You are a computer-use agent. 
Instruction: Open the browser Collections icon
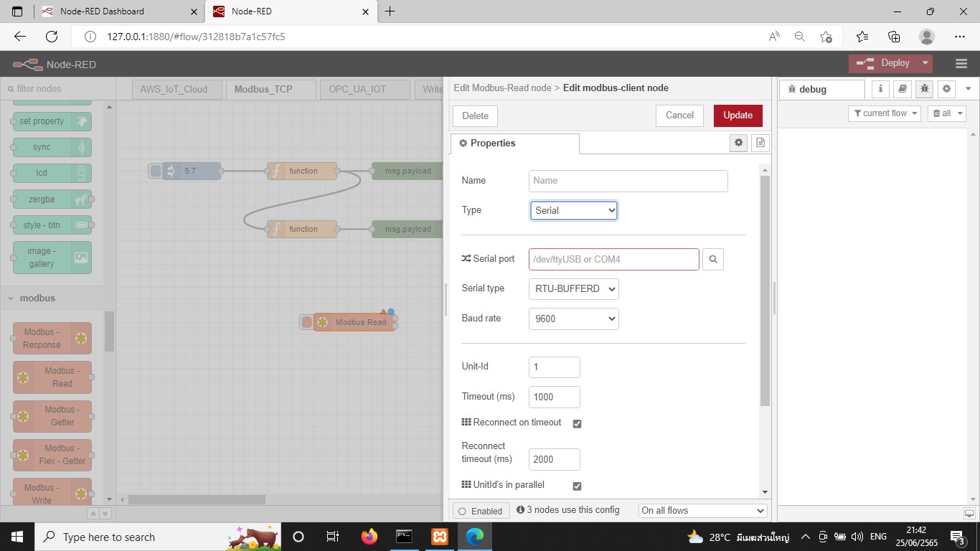point(894,37)
